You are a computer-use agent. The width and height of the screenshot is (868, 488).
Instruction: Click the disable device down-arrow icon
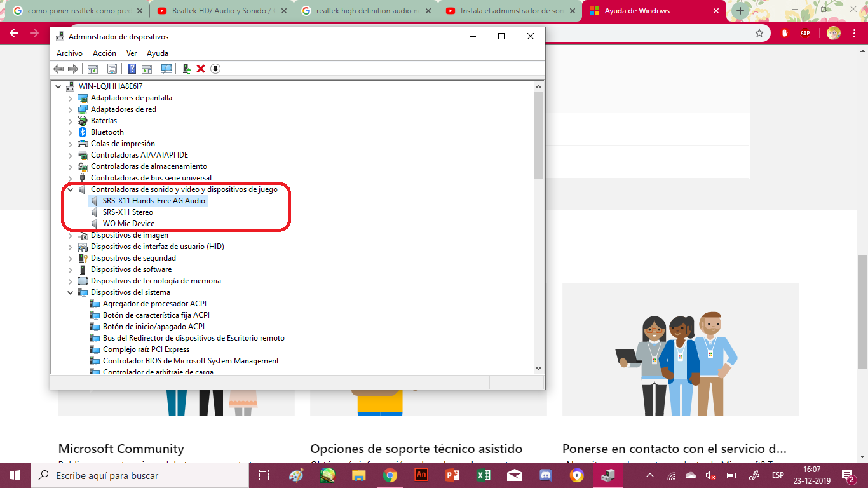[x=215, y=69]
